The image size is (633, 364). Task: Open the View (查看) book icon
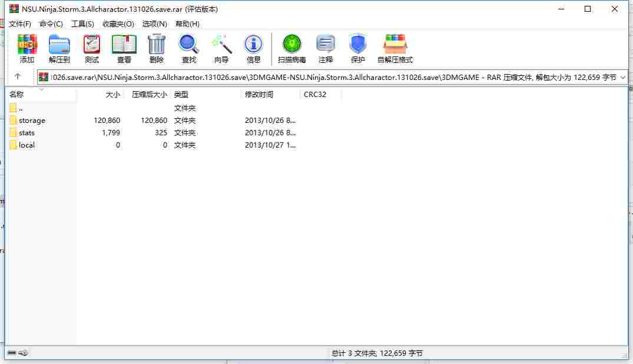(124, 44)
